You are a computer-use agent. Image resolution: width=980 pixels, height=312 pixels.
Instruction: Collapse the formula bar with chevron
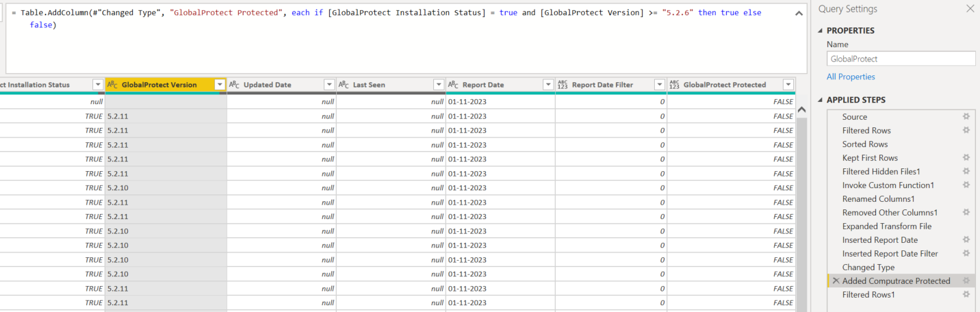click(x=799, y=14)
